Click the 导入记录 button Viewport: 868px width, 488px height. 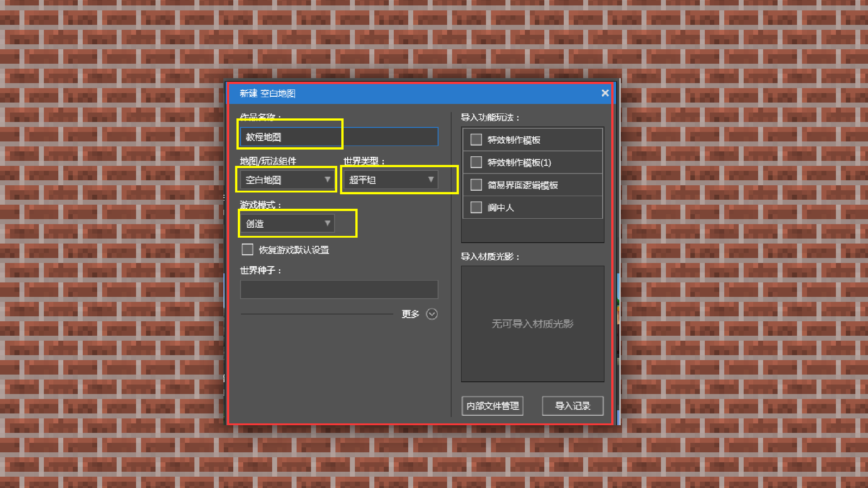[x=573, y=406]
